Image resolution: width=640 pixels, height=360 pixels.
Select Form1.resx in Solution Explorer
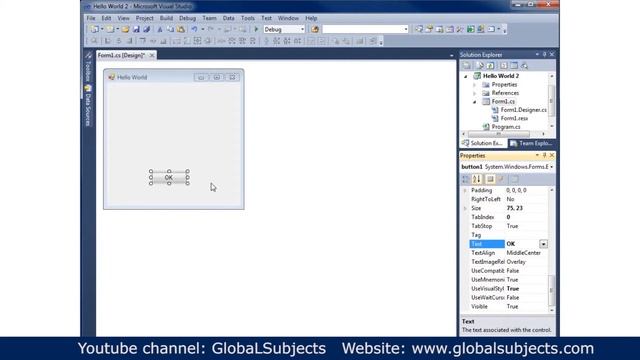514,118
